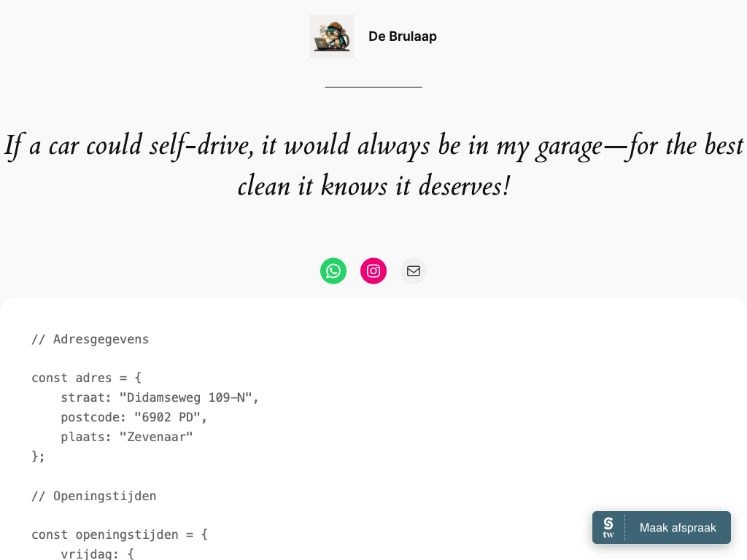Click the street address "Didamseweg 109-N"

190,397
